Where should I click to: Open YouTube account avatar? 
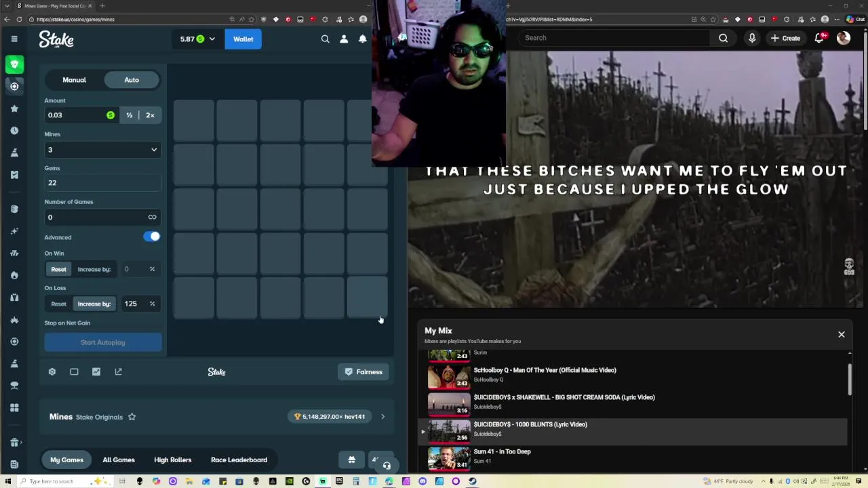(844, 38)
